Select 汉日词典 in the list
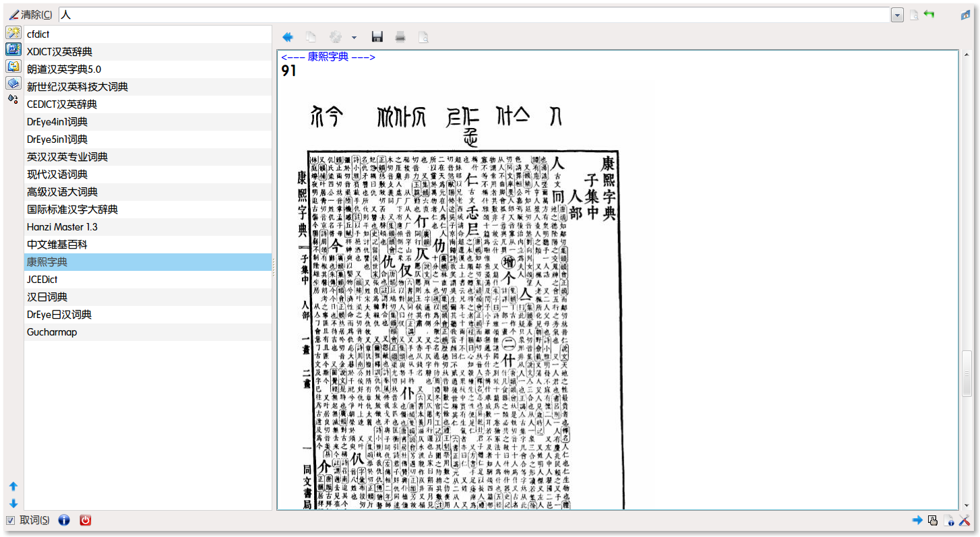 coord(148,297)
